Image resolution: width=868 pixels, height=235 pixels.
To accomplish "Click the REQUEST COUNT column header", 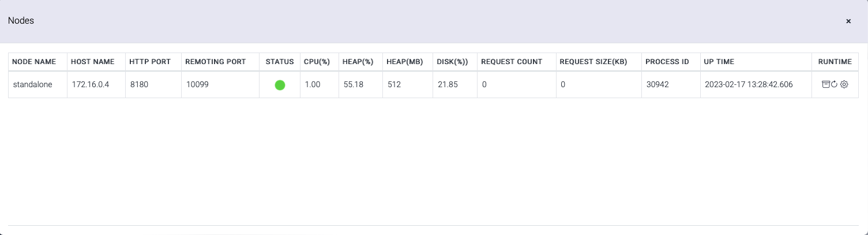I will (512, 62).
